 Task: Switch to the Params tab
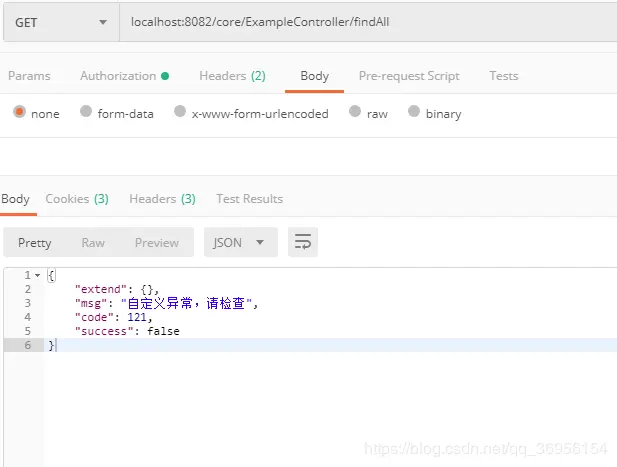[29, 76]
